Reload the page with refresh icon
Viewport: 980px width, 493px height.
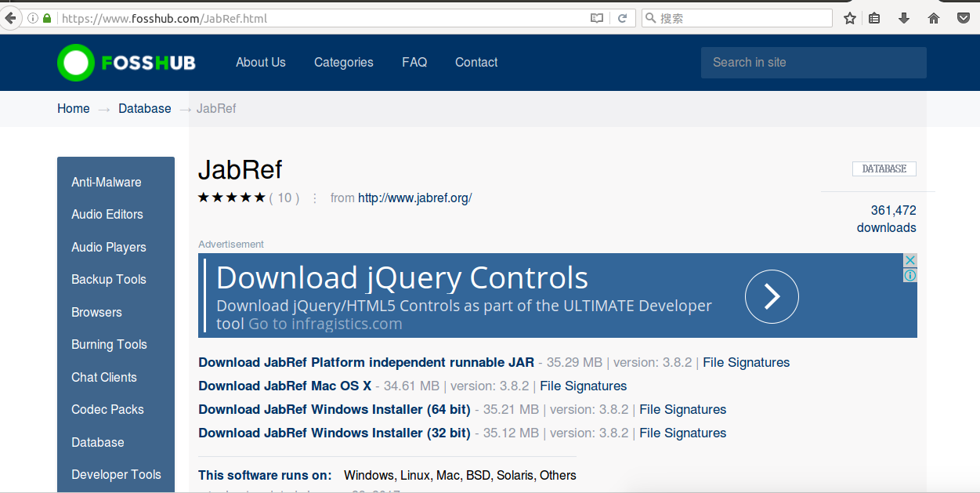[x=623, y=18]
